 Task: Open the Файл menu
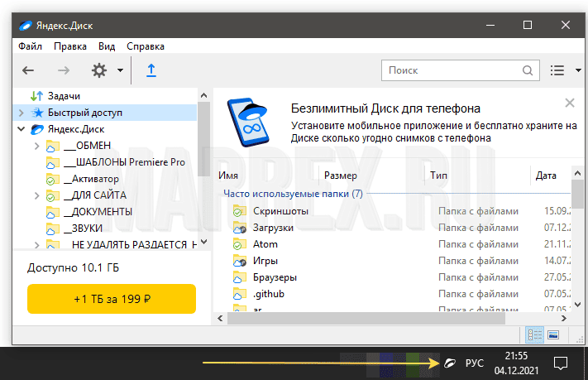point(30,46)
